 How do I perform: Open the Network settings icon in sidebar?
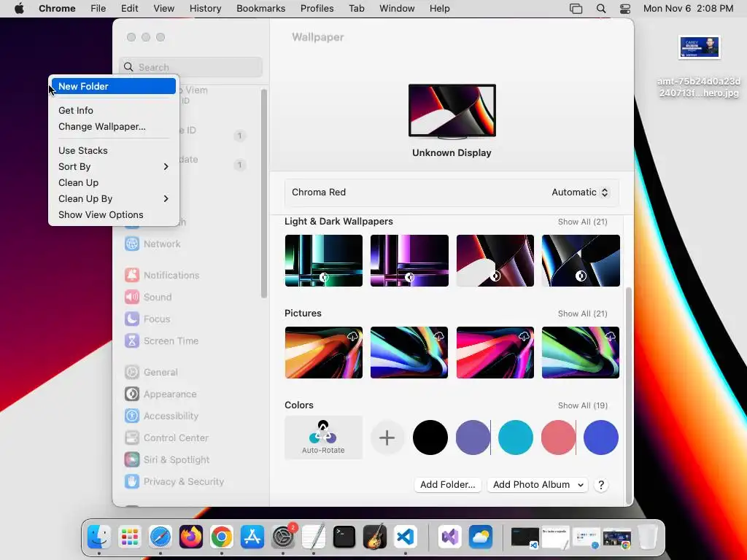click(x=132, y=244)
